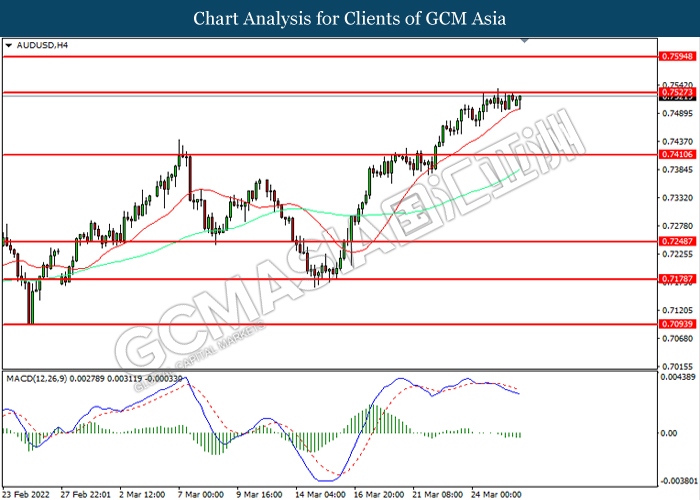Select the 0.75948 resistance price label

coord(677,56)
